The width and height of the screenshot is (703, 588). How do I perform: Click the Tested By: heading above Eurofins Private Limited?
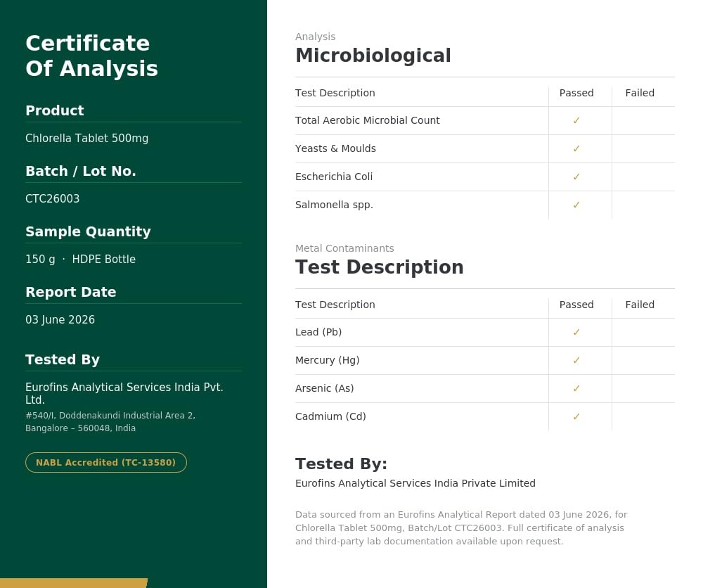click(341, 464)
